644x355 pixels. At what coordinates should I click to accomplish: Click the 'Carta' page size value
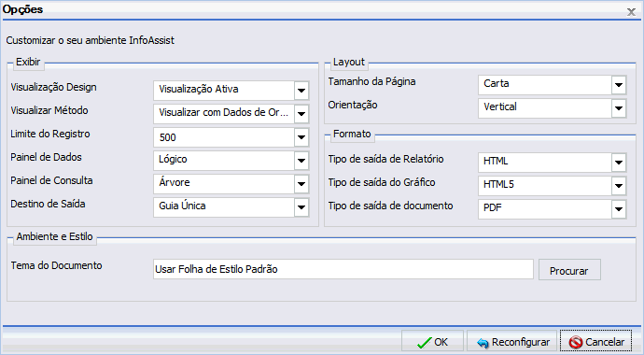tap(545, 85)
